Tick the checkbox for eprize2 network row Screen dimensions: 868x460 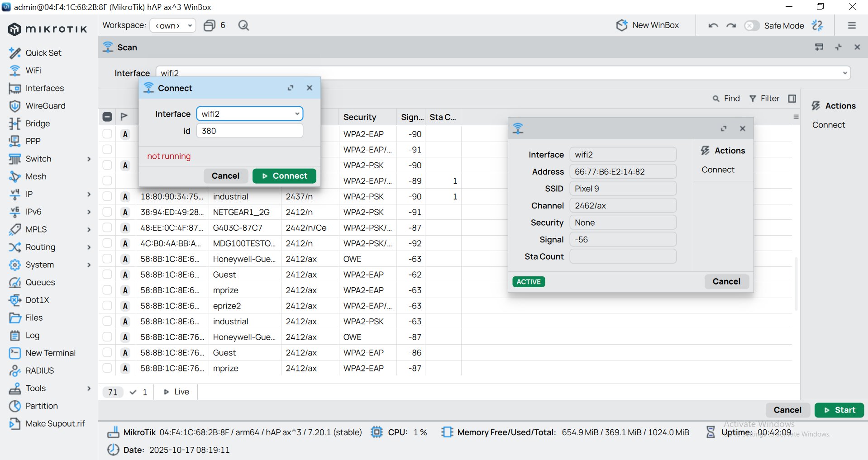click(x=107, y=306)
